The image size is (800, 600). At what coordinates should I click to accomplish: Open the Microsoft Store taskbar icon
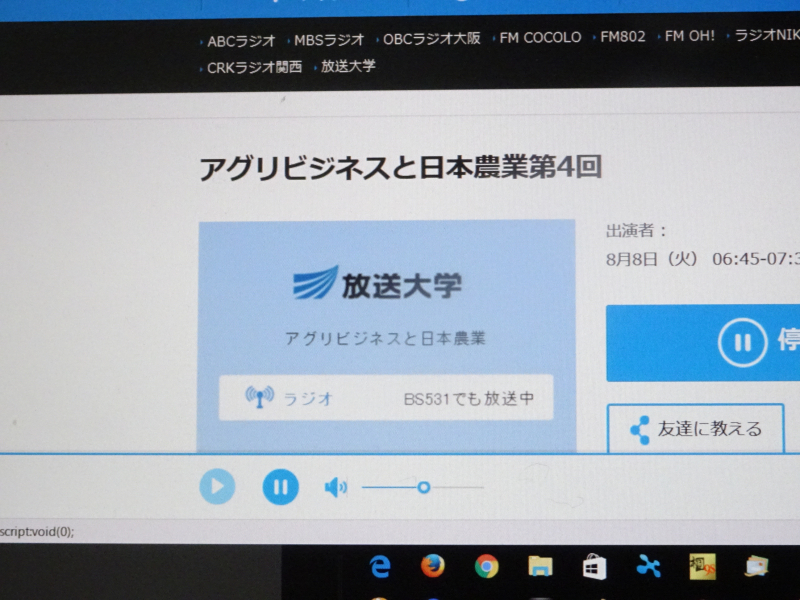594,566
